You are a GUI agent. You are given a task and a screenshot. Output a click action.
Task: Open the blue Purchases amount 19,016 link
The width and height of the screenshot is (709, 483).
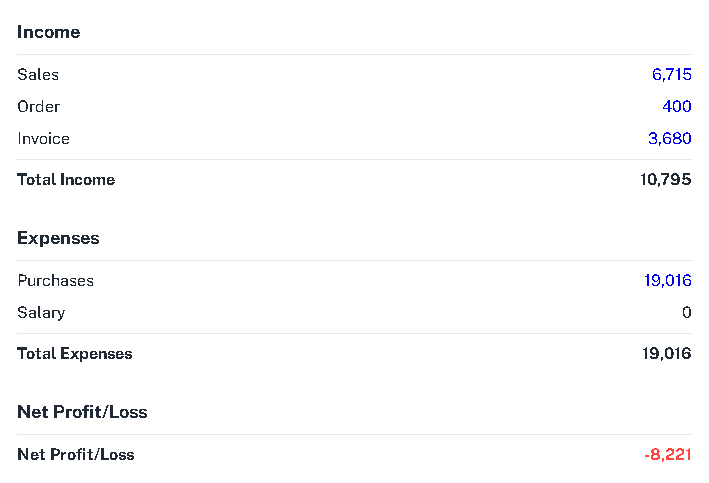[668, 280]
